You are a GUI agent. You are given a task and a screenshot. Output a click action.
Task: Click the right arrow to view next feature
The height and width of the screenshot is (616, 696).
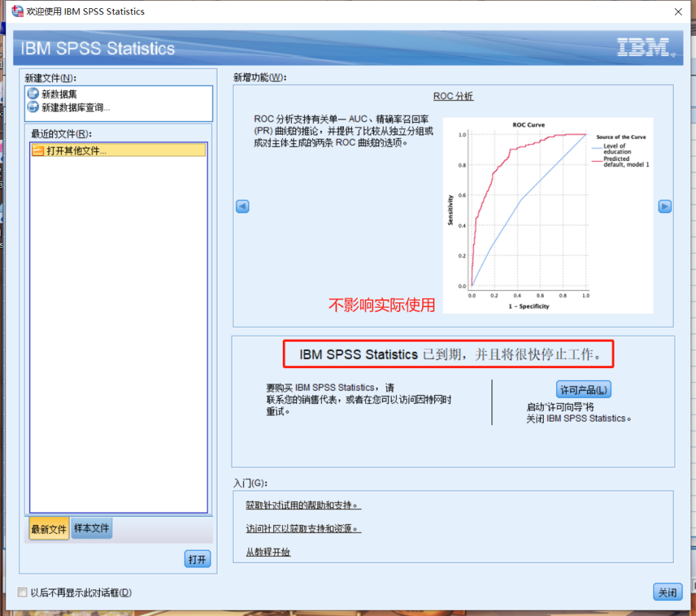665,206
